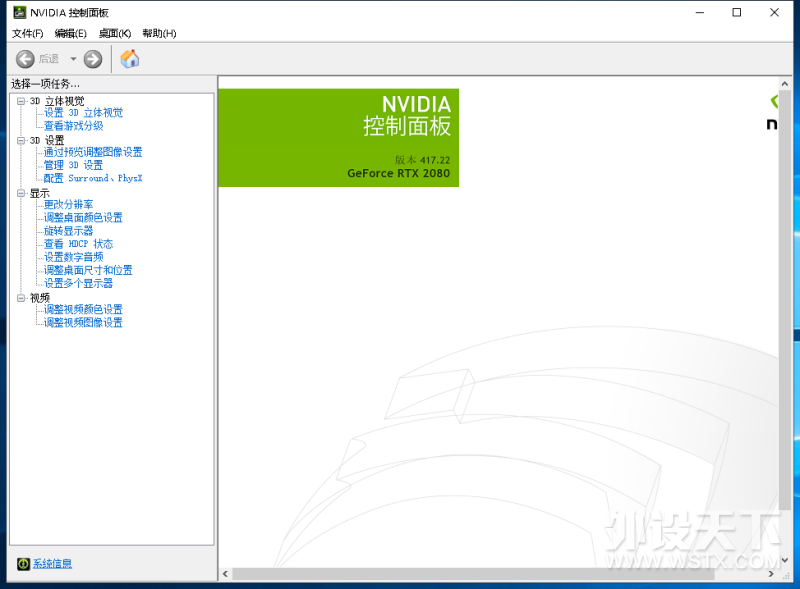Select 通过预览调整图像设置 task
This screenshot has width=800, height=589.
tap(93, 152)
